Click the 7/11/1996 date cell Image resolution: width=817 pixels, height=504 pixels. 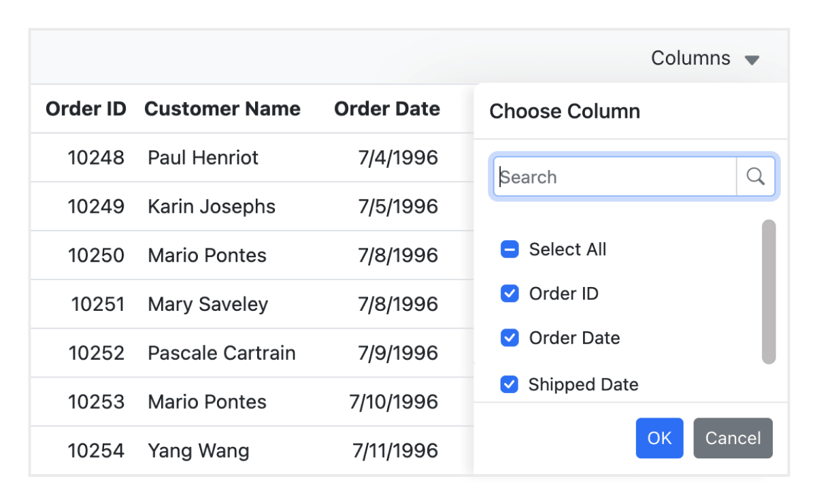point(395,450)
